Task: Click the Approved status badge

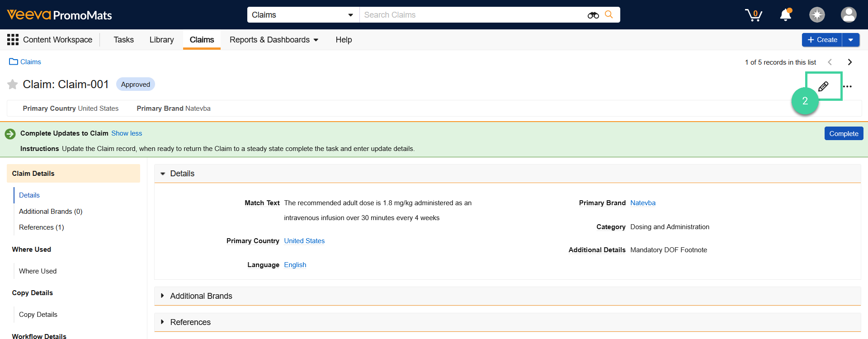Action: point(136,85)
